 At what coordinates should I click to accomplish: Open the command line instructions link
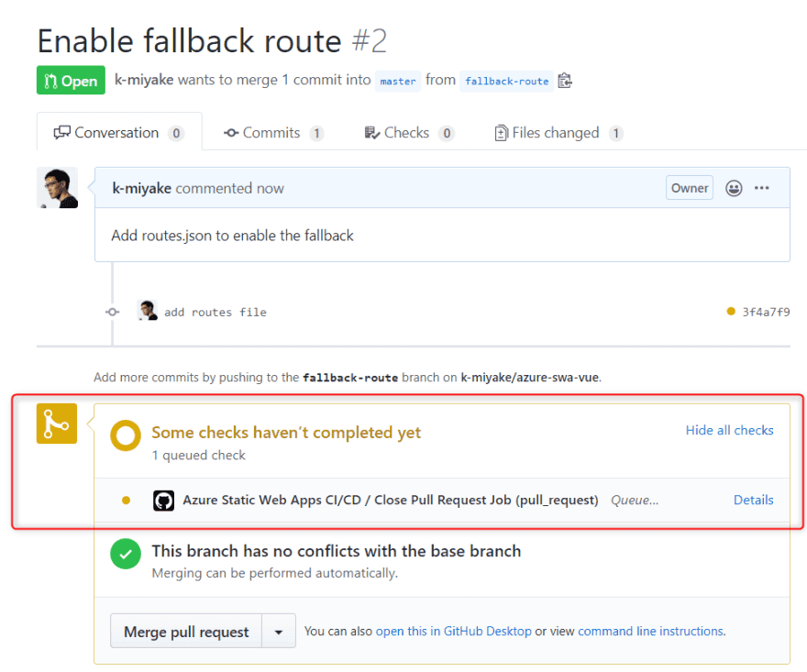coord(650,631)
